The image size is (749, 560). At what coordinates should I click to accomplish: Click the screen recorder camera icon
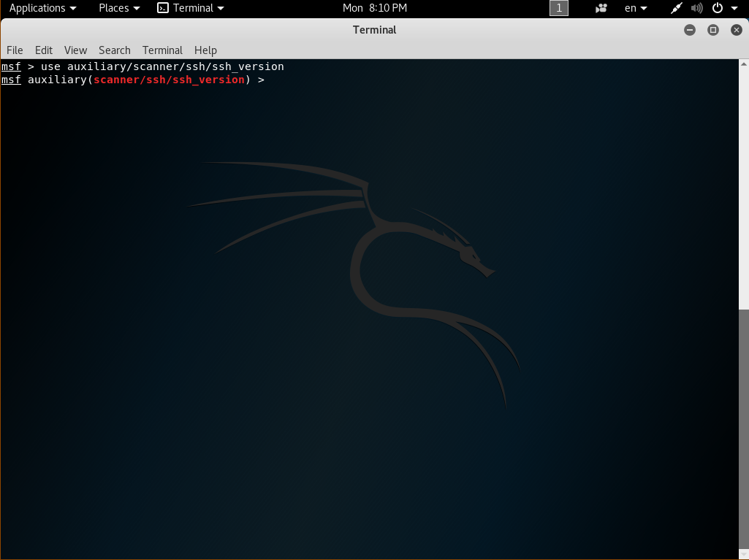[601, 8]
